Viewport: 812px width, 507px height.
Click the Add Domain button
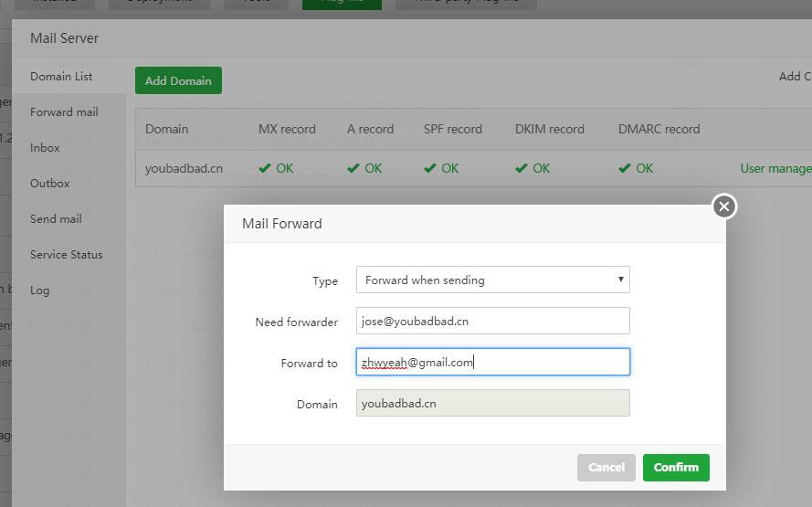pyautogui.click(x=178, y=80)
